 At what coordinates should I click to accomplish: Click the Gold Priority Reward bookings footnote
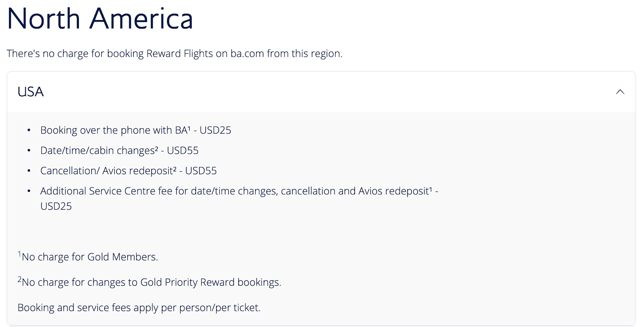tap(149, 282)
